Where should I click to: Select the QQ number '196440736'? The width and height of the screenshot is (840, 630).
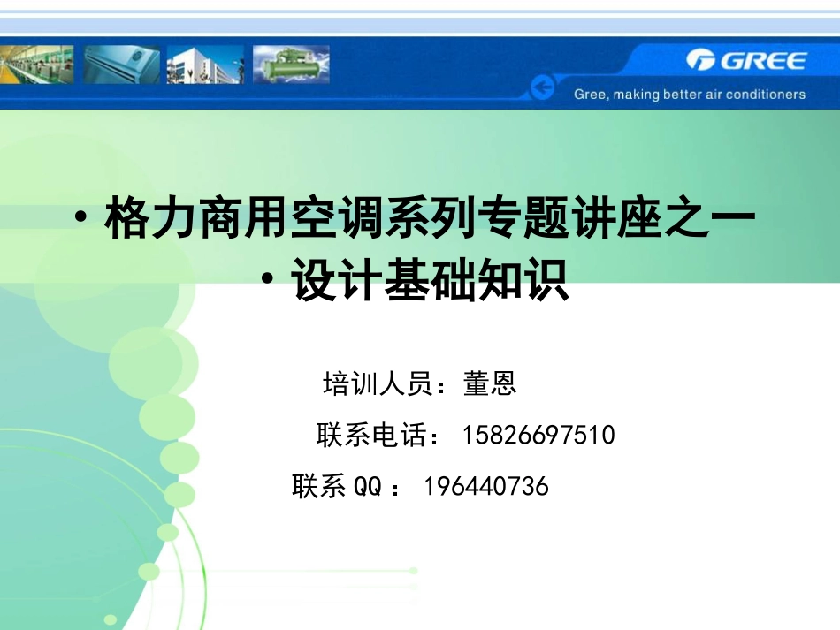(x=486, y=487)
